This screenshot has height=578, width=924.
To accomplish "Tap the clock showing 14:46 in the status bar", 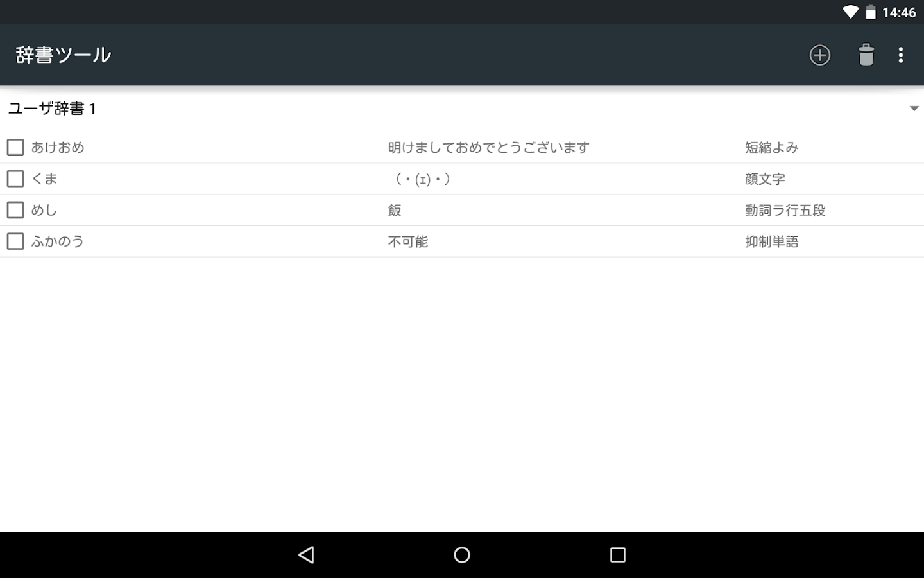I will pos(901,12).
